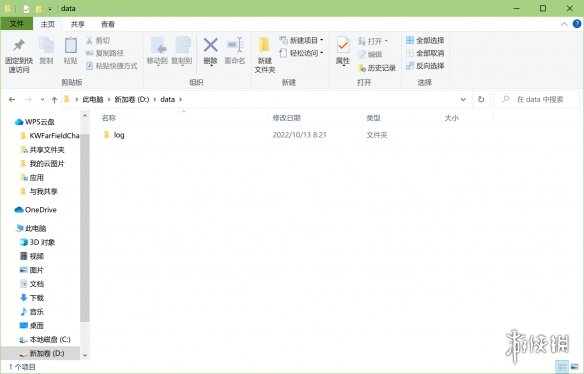This screenshot has width=584, height=374.
Task: Open 图片 in the sidebar
Action: [32, 270]
